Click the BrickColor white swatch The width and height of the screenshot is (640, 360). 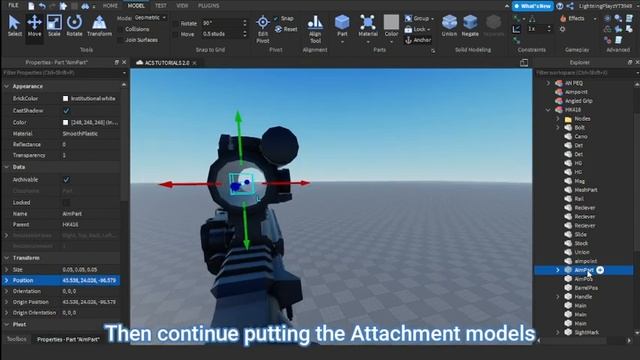click(x=65, y=98)
